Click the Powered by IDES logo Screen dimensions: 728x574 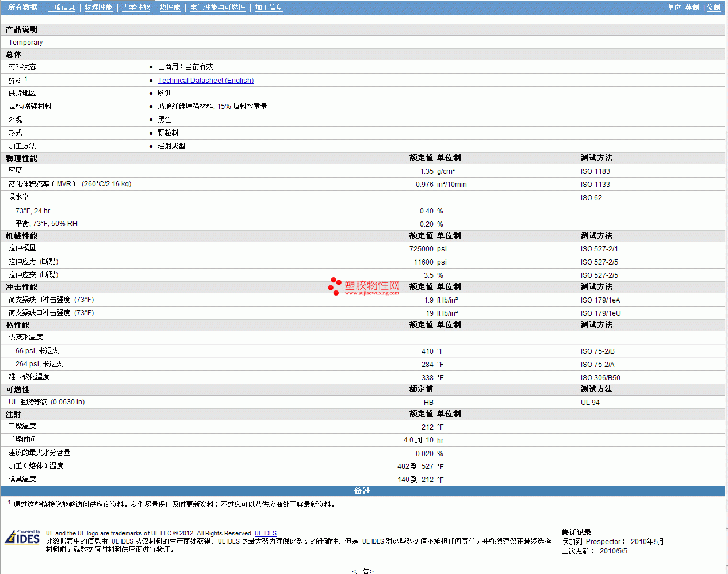coord(22,537)
